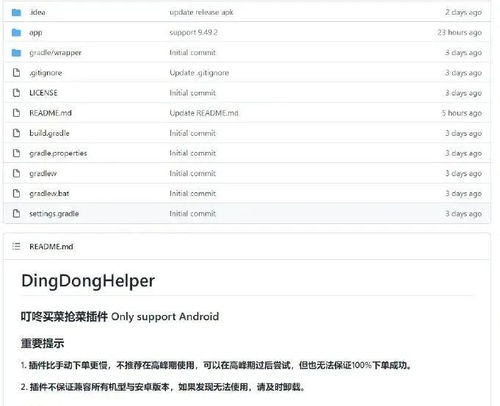
Task: Open the app folder
Action: tap(36, 33)
